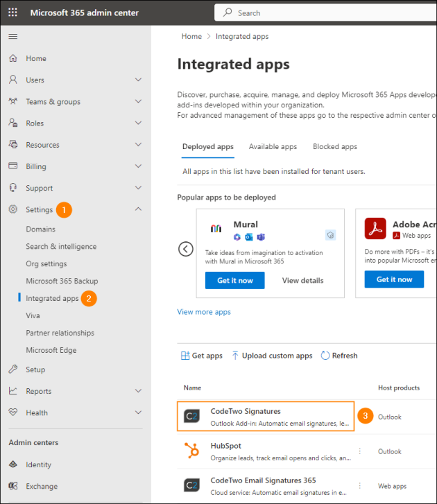Image resolution: width=437 pixels, height=504 pixels.
Task: Click into the Search input field
Action: (325, 13)
